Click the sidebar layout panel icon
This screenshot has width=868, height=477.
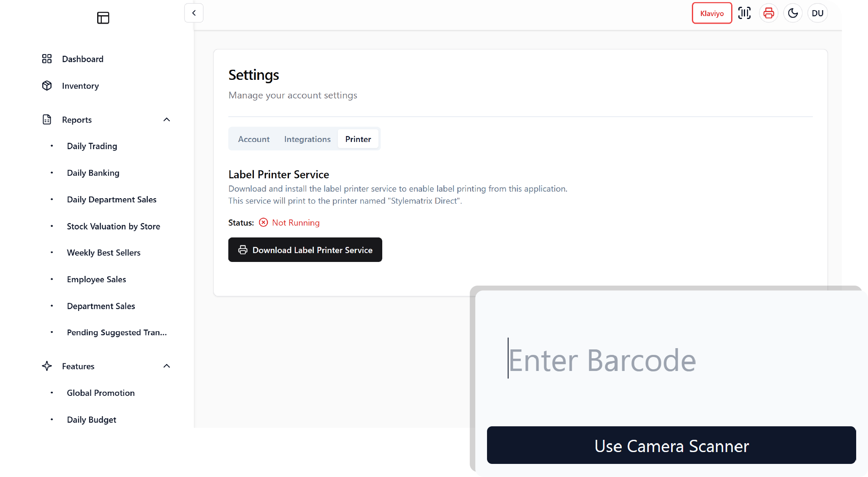point(103,18)
